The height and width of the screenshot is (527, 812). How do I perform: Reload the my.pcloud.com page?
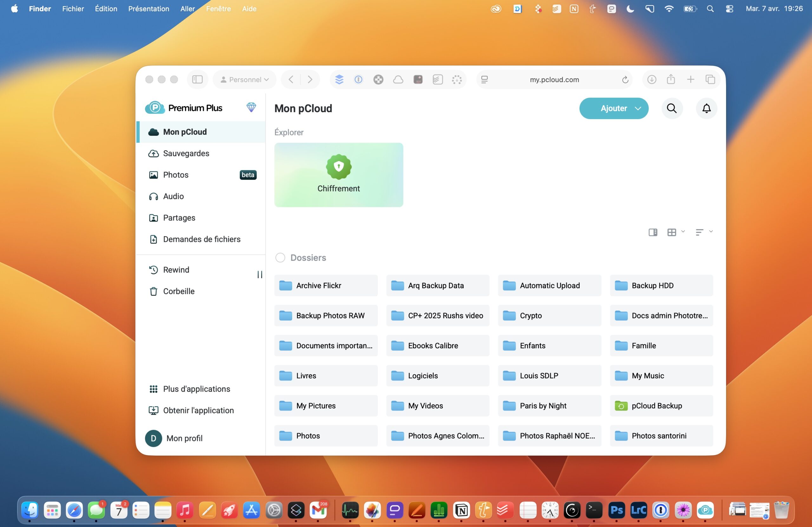point(625,80)
